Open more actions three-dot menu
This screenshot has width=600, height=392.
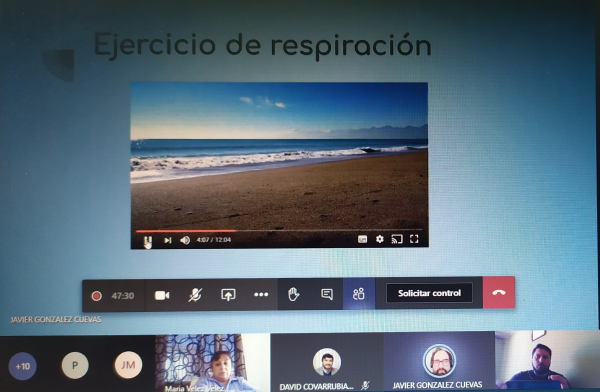click(261, 294)
